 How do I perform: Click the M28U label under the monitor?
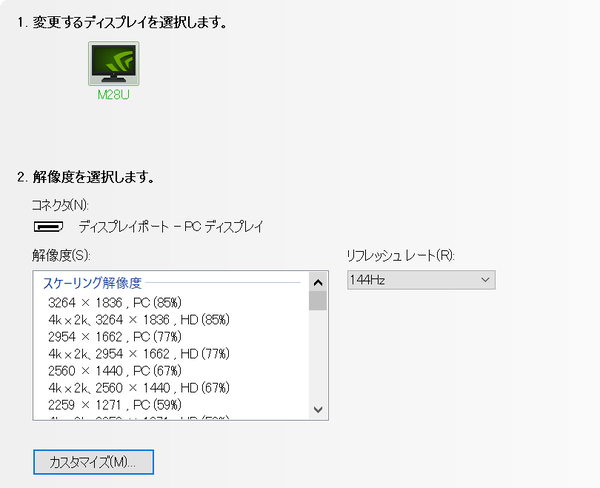point(114,95)
